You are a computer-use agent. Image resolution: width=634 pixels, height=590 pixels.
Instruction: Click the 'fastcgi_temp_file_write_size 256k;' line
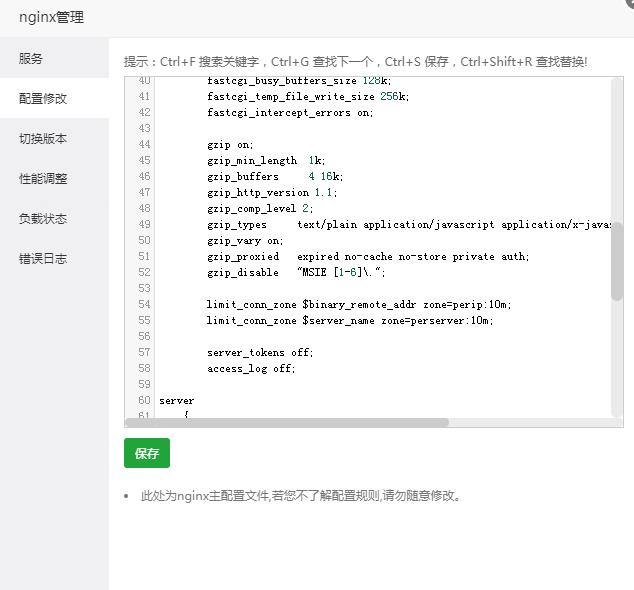[308, 97]
